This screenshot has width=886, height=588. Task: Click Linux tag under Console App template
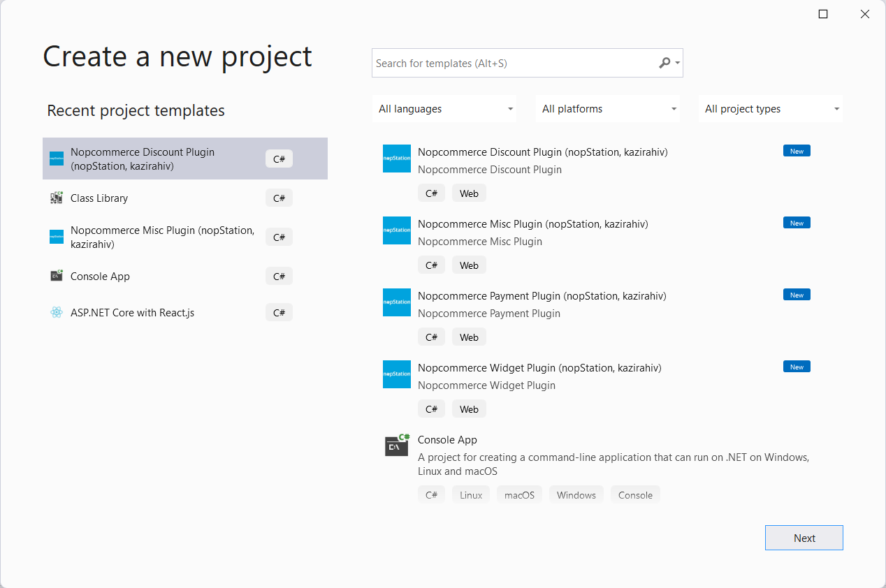coord(471,495)
